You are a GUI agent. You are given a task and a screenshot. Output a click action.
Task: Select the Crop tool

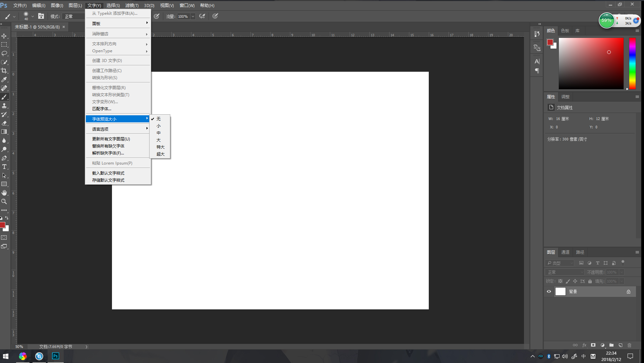(4, 71)
